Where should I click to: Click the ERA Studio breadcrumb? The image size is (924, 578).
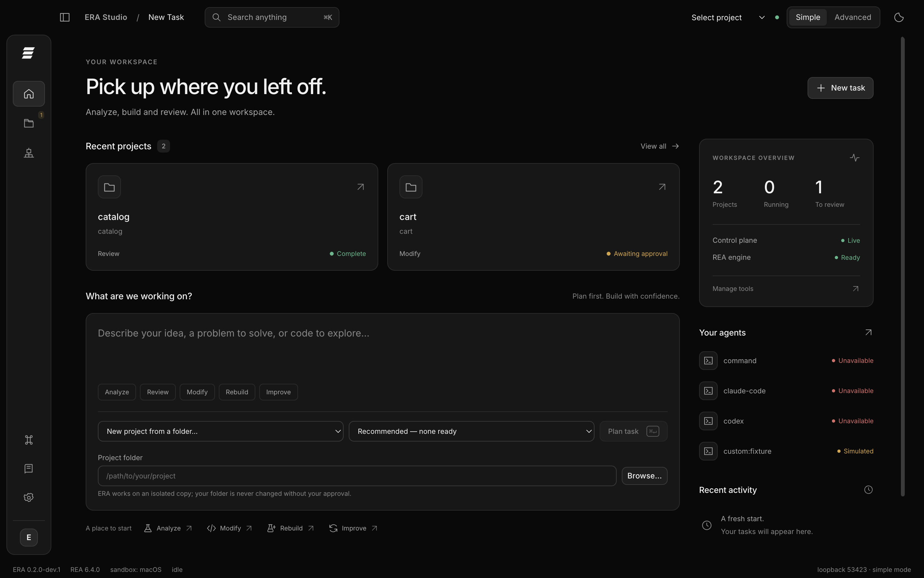(x=106, y=17)
